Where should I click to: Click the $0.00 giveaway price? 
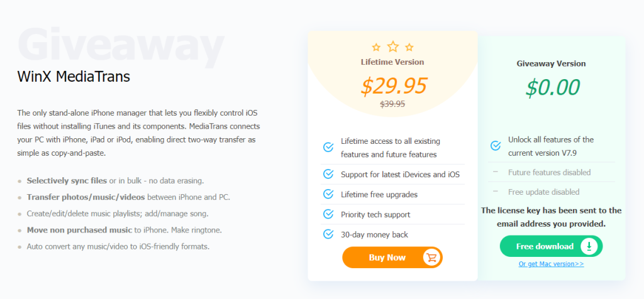[x=553, y=87]
